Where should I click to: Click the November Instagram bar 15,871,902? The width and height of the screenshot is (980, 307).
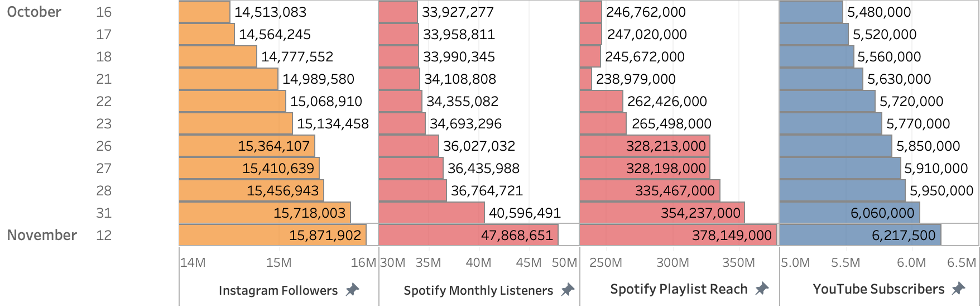pos(272,235)
